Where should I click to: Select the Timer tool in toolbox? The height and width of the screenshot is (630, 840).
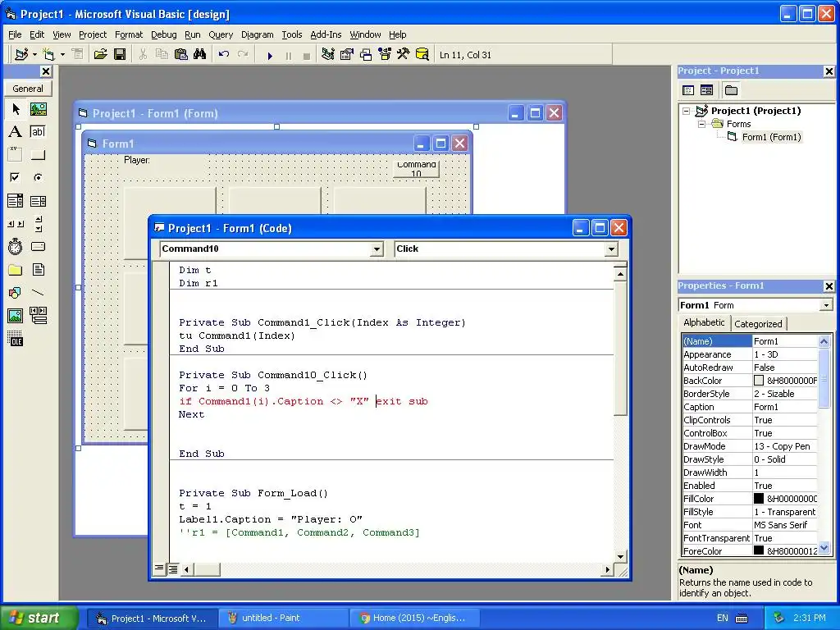(x=16, y=246)
